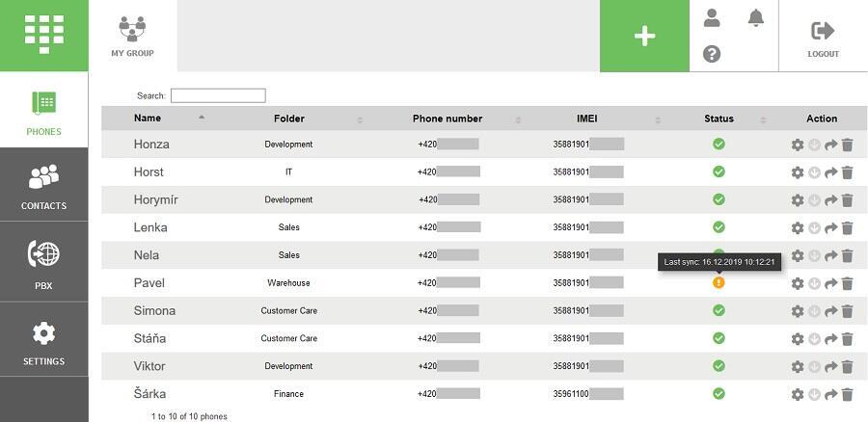
Task: Open settings gear for Honza
Action: point(798,145)
